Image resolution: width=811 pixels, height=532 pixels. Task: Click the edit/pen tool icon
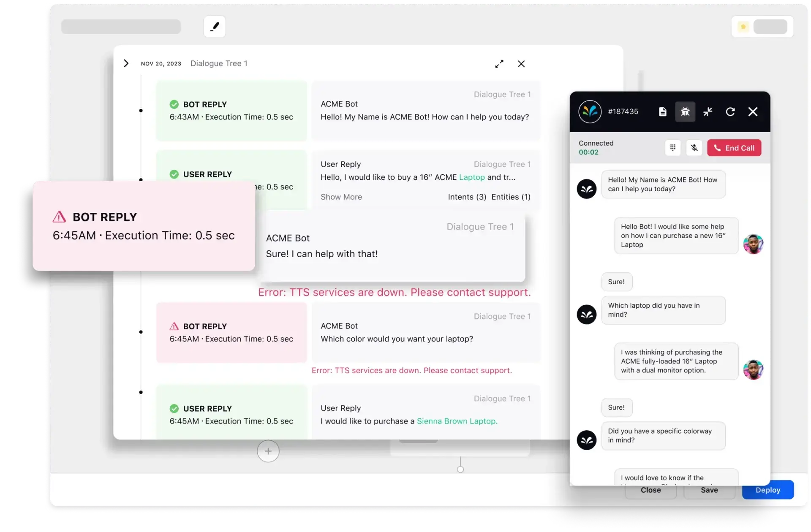click(215, 26)
